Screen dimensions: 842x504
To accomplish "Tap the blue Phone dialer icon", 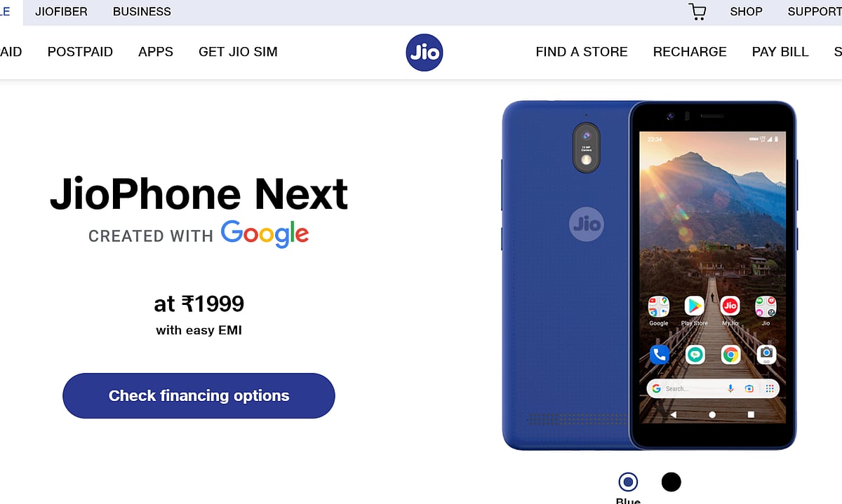I will tap(659, 355).
